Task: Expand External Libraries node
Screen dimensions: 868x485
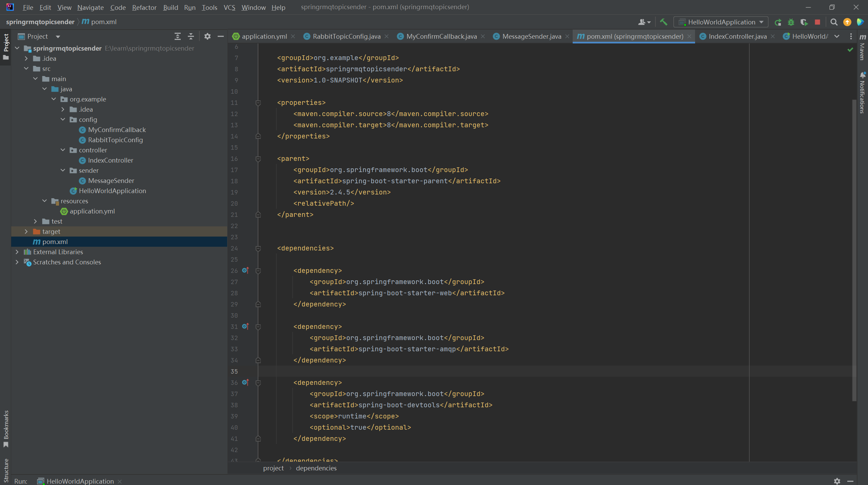Action: [17, 252]
